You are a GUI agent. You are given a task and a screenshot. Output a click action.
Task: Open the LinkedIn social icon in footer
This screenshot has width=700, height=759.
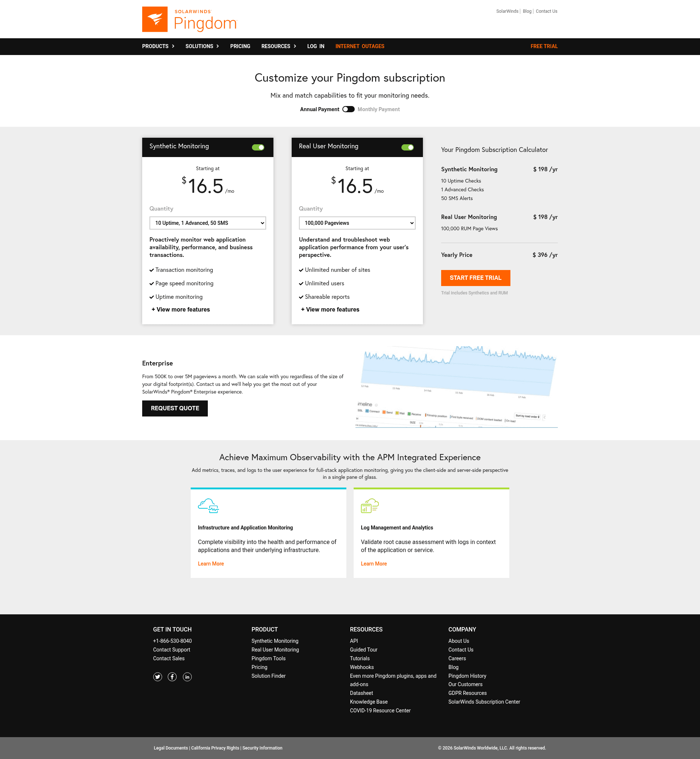(187, 677)
